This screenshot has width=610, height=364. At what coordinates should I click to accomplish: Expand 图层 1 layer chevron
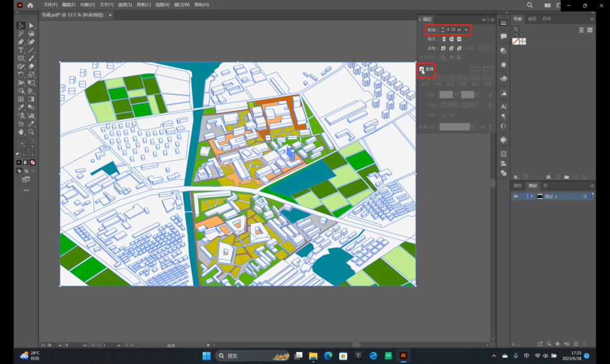[532, 196]
